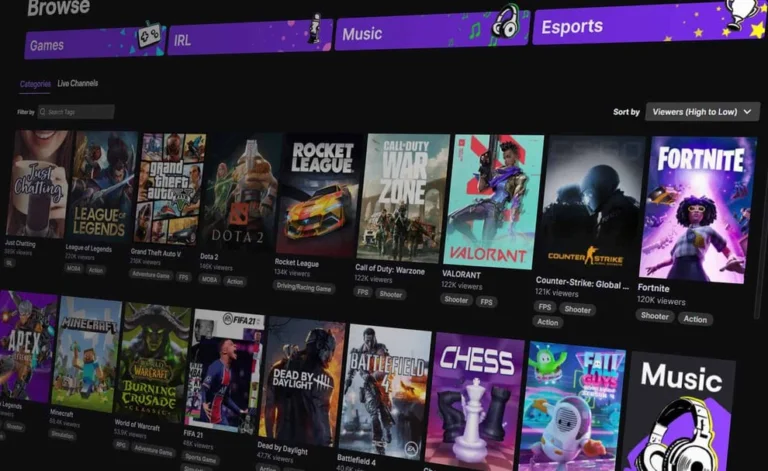This screenshot has width=768, height=471.
Task: Click the headphones icon on Music banner
Action: 506,20
